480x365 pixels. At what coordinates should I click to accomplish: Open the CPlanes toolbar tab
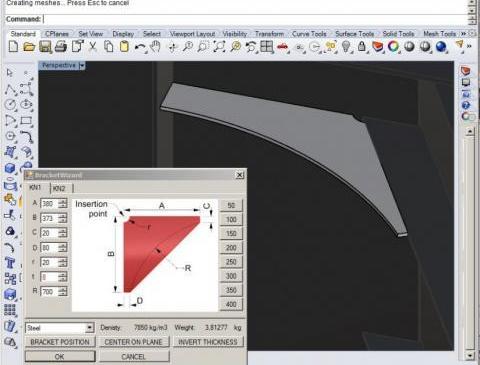point(57,34)
